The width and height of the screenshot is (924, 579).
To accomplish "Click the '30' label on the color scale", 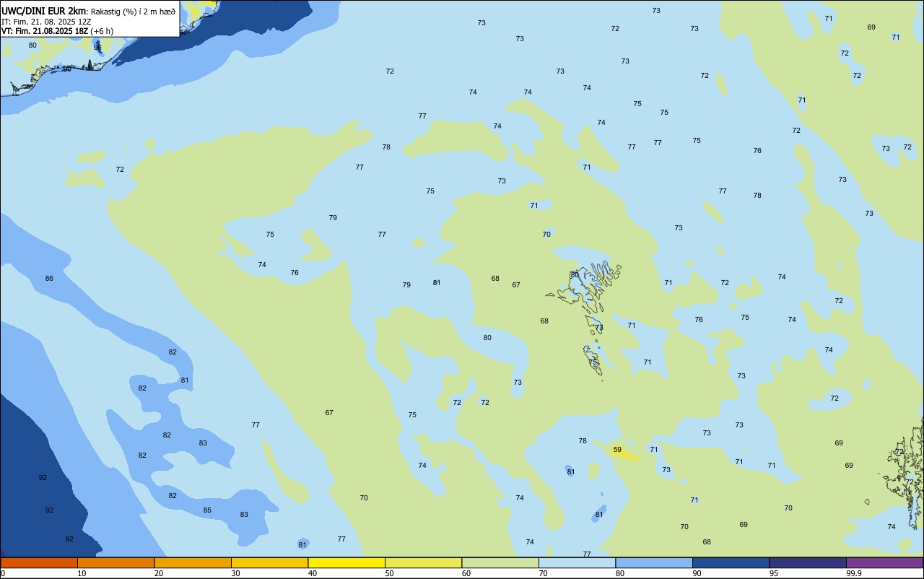I will click(235, 573).
